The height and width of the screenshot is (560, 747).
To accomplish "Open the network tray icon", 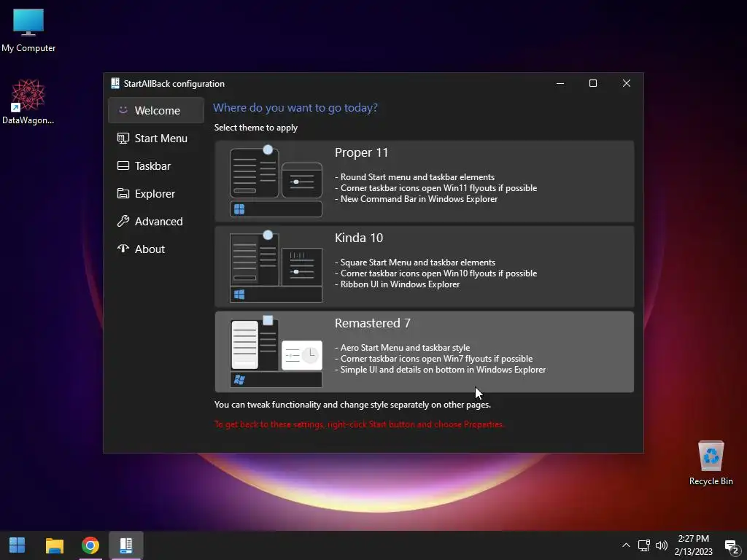I will coord(644,545).
